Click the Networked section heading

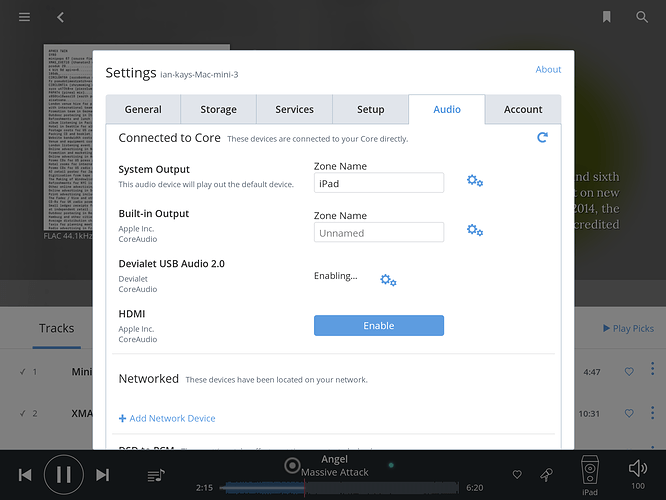(149, 379)
